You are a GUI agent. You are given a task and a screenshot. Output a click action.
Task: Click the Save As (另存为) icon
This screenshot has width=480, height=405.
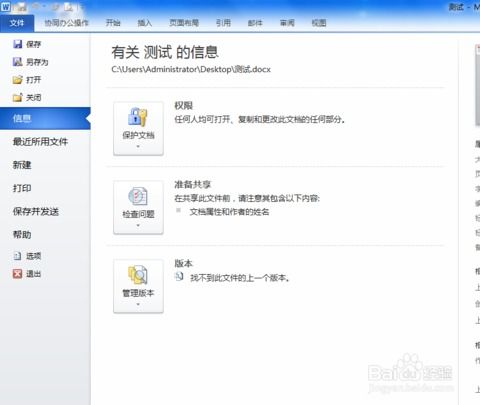pyautogui.click(x=17, y=62)
